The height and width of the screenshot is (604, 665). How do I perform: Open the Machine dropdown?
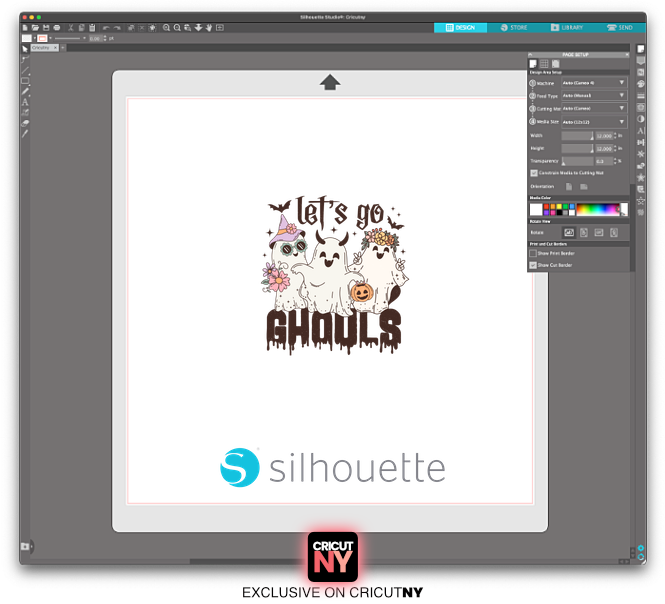[593, 83]
